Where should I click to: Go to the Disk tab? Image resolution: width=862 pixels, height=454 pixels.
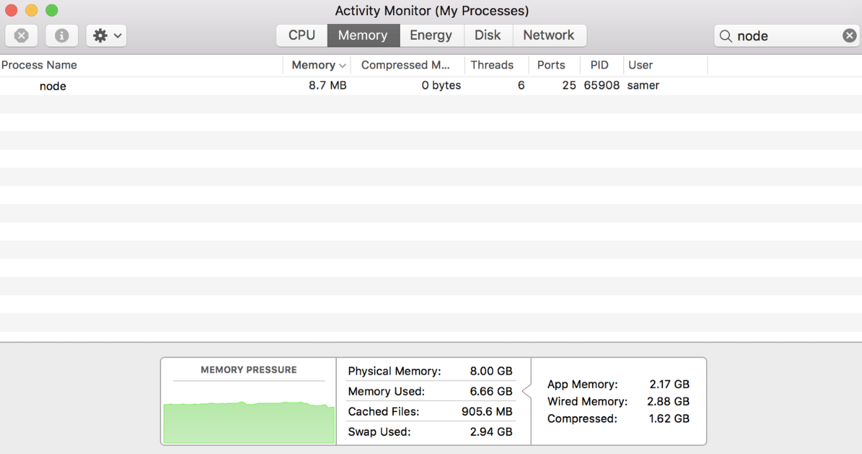[x=488, y=35]
